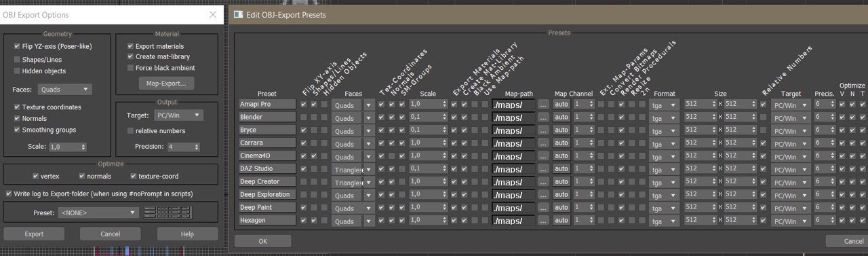
Task: Click the browse '...' button in Bryce row
Action: point(544,130)
